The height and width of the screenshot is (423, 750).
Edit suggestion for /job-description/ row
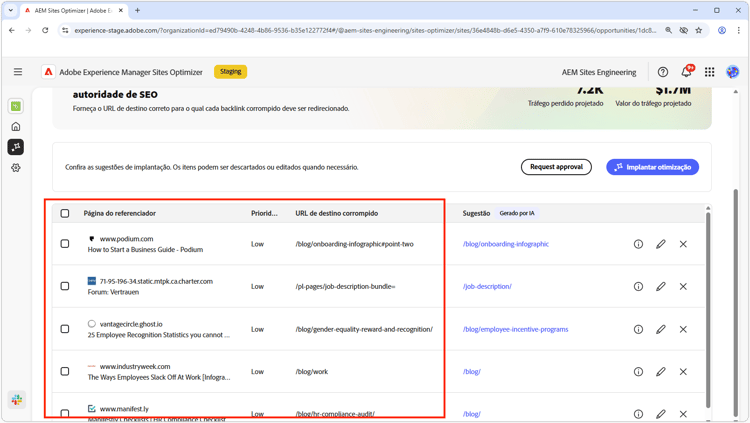point(661,286)
